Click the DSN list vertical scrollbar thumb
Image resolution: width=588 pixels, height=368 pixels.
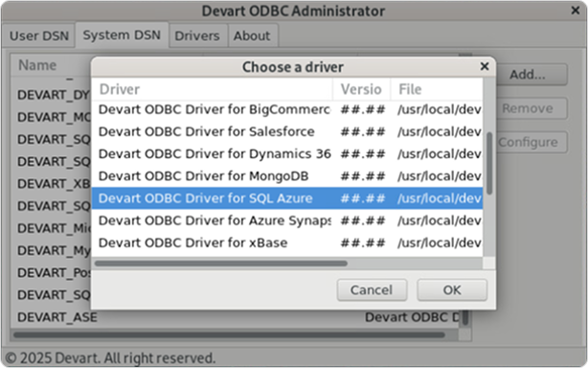(465, 318)
